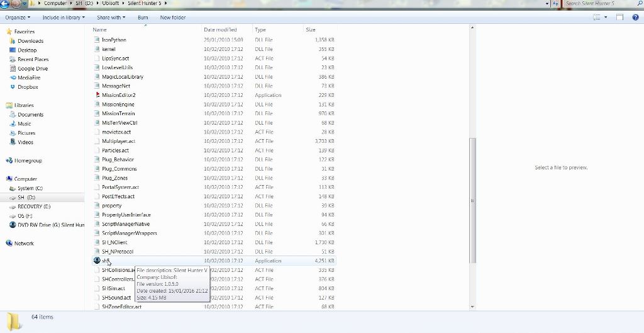Open the Dropbox favorite

click(x=28, y=87)
